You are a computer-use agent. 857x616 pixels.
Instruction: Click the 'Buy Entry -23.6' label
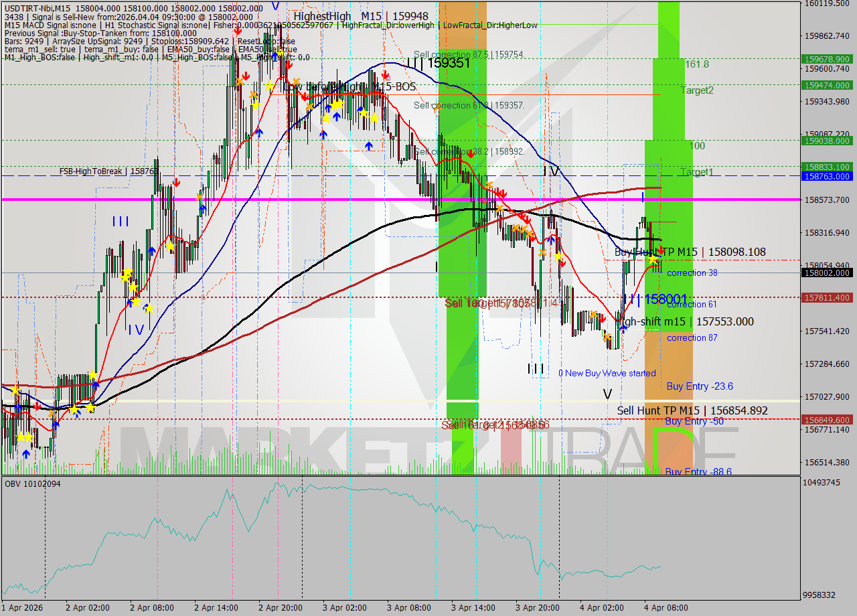point(699,386)
